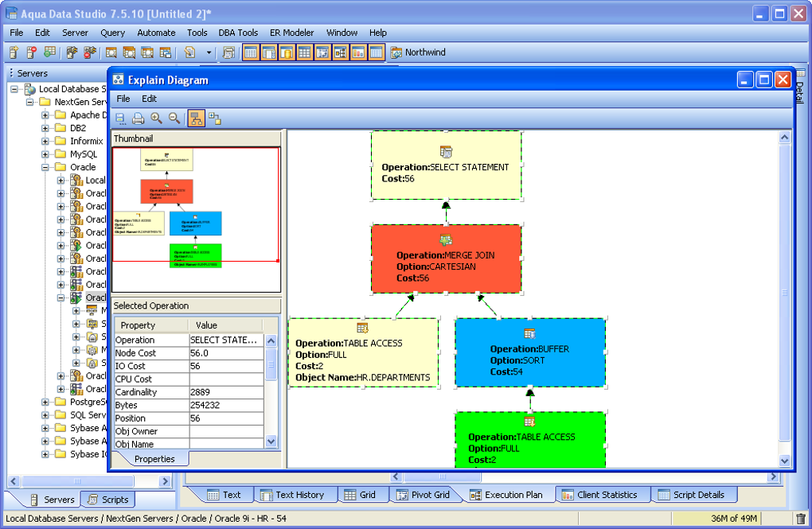This screenshot has height=529, width=812.
Task: Expand the SQL Server folder in the tree
Action: [45, 414]
